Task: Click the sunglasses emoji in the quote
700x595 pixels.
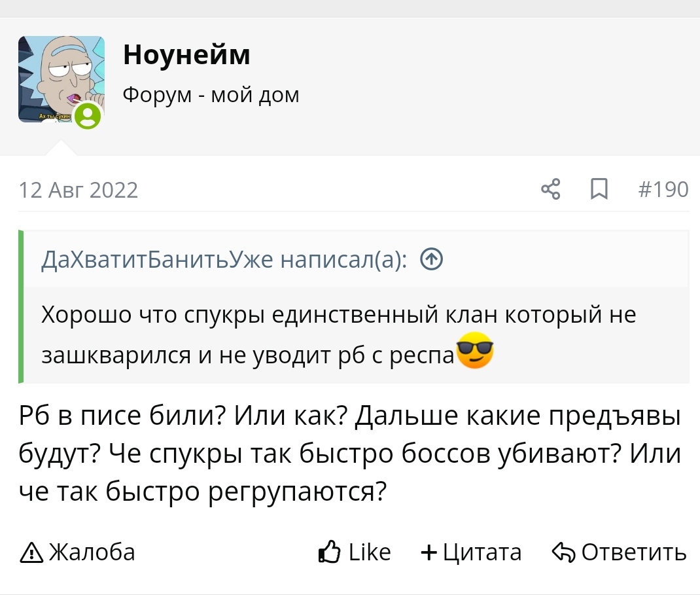Action: point(474,350)
